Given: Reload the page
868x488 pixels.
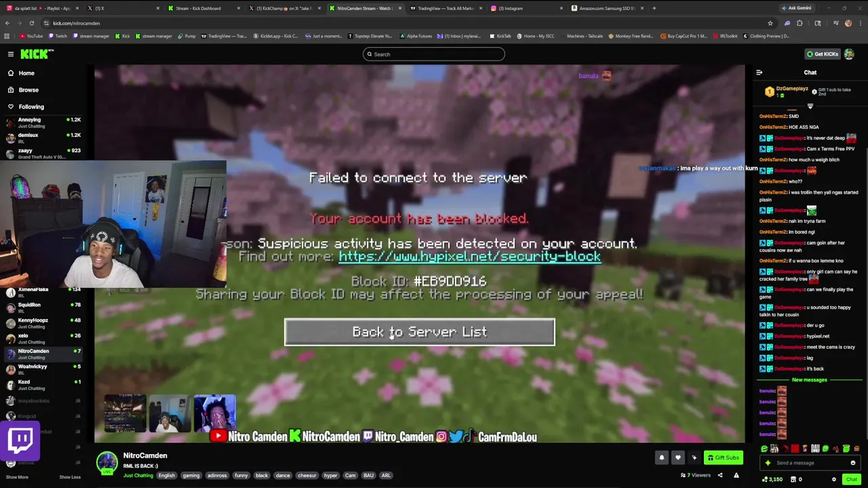Looking at the screenshot, I should [x=31, y=23].
